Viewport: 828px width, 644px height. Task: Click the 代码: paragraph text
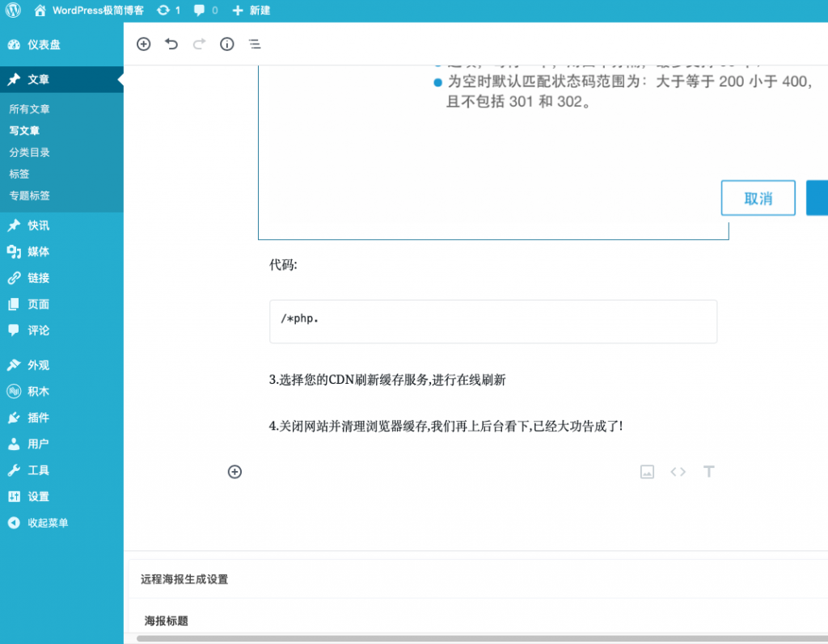[283, 265]
